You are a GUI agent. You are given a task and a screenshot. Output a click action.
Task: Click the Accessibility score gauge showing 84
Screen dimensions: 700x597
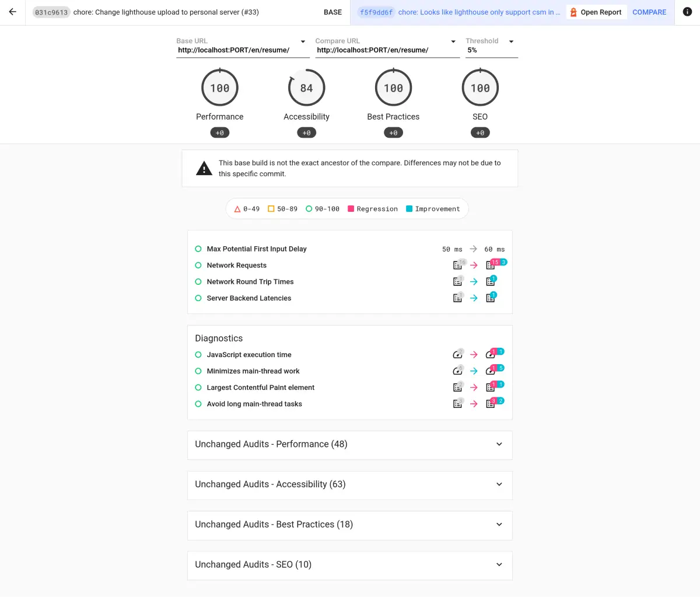pyautogui.click(x=306, y=88)
